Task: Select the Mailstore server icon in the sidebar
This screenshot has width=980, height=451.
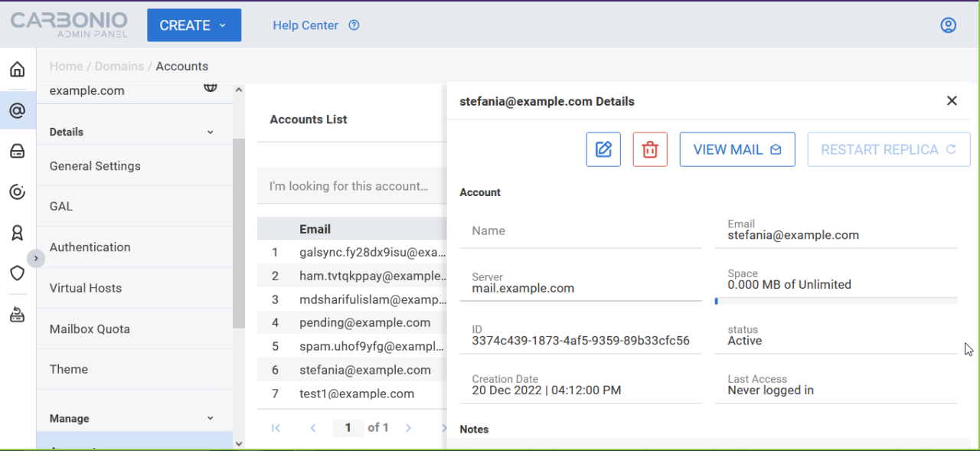Action: click(x=17, y=151)
